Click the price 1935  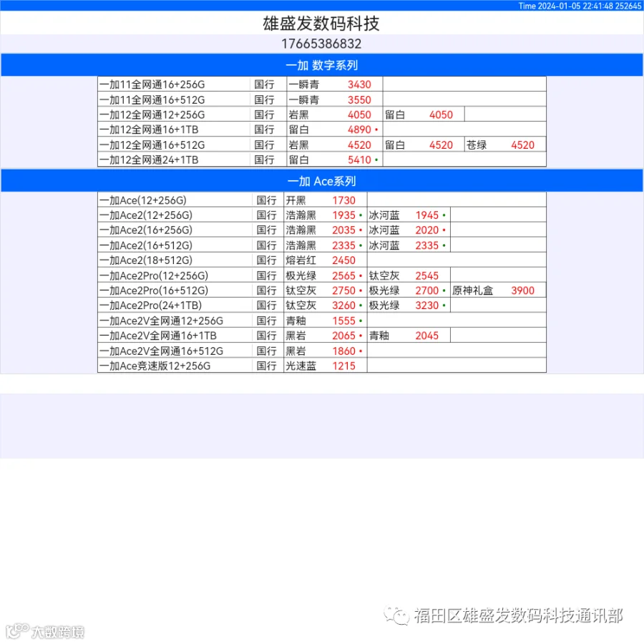[343, 215]
